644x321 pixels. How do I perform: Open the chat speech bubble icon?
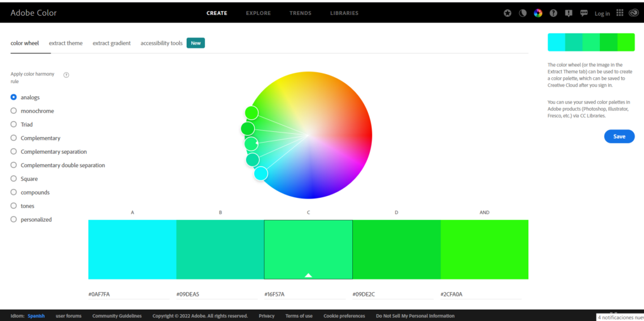(x=584, y=13)
